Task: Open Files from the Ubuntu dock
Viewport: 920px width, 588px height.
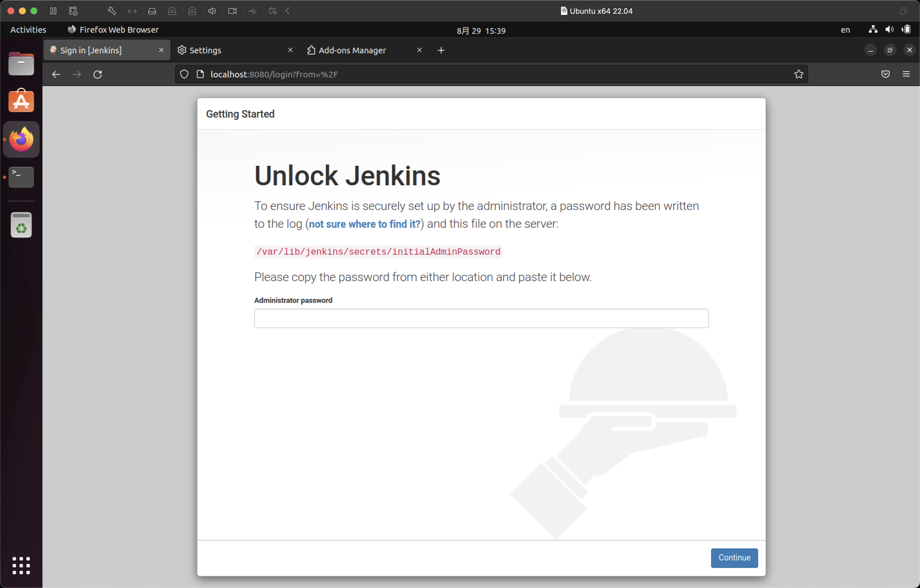Action: click(x=22, y=64)
